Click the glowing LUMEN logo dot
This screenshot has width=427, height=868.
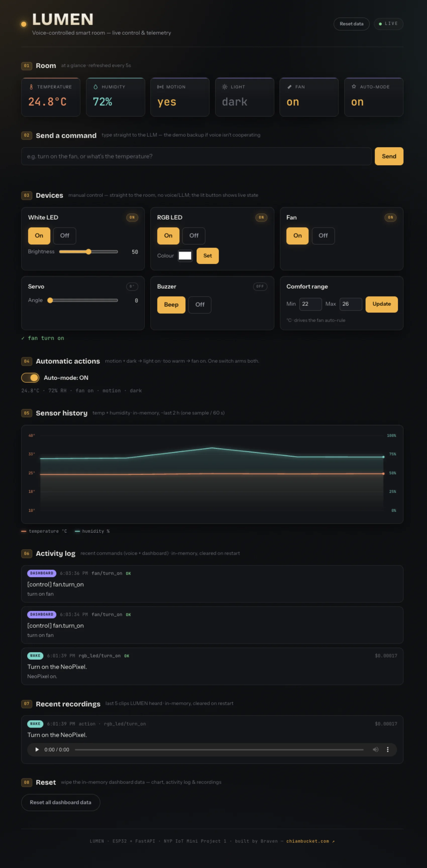coord(24,24)
